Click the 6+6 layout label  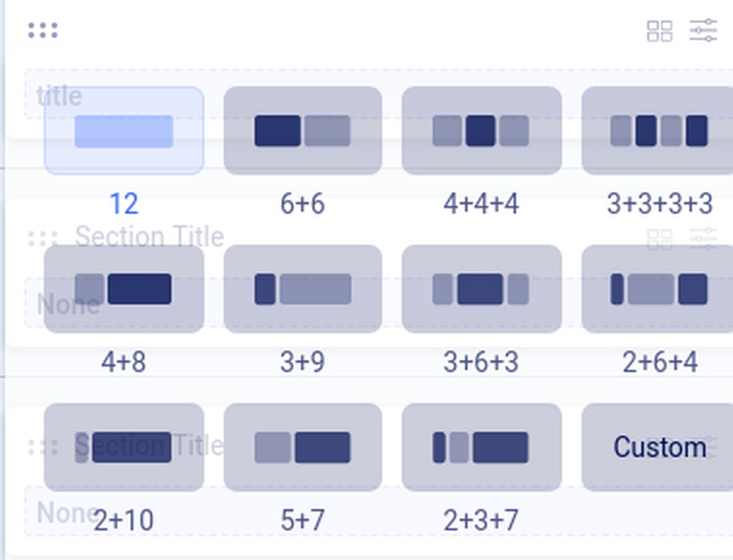click(302, 204)
